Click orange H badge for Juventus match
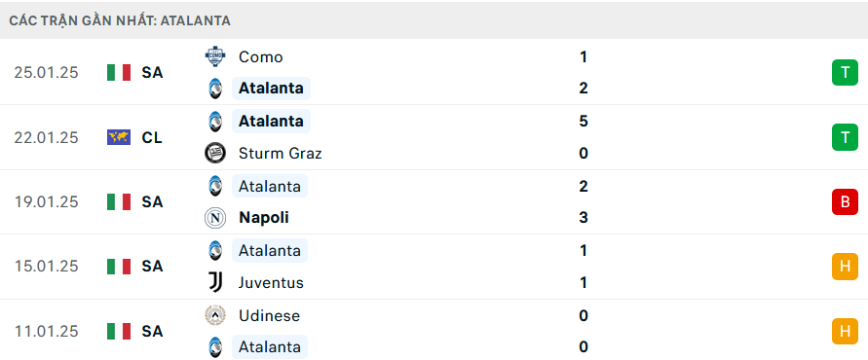 (x=845, y=267)
